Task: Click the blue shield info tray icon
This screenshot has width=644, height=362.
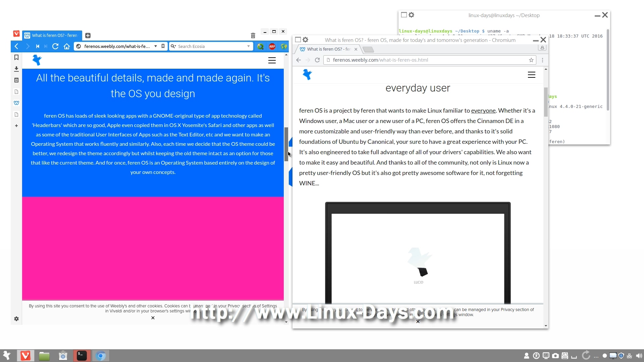Action: pos(621,356)
